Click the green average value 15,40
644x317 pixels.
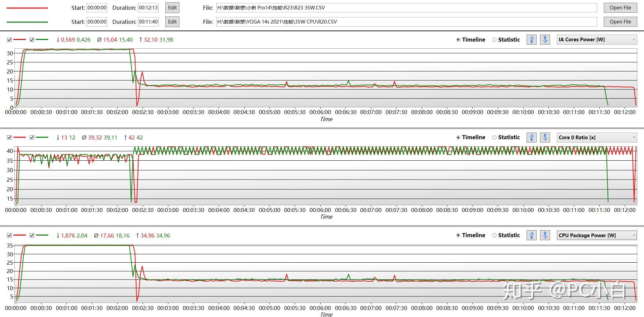point(126,40)
